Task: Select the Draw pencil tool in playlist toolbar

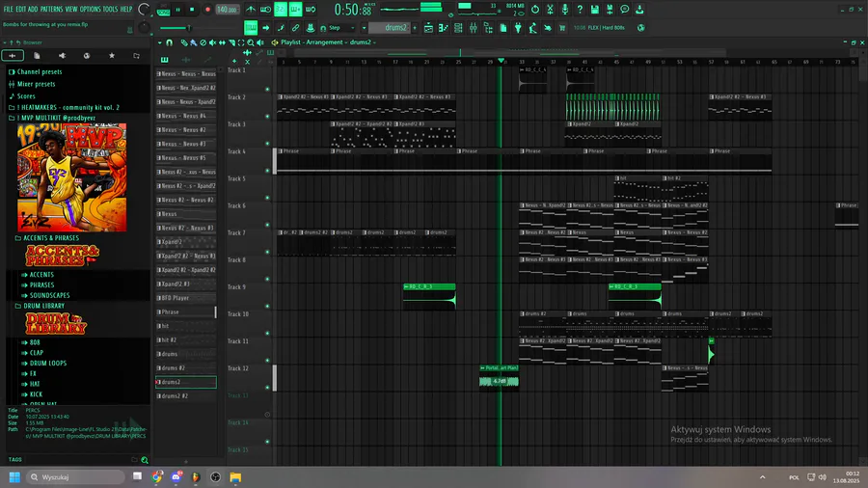Action: (x=184, y=42)
